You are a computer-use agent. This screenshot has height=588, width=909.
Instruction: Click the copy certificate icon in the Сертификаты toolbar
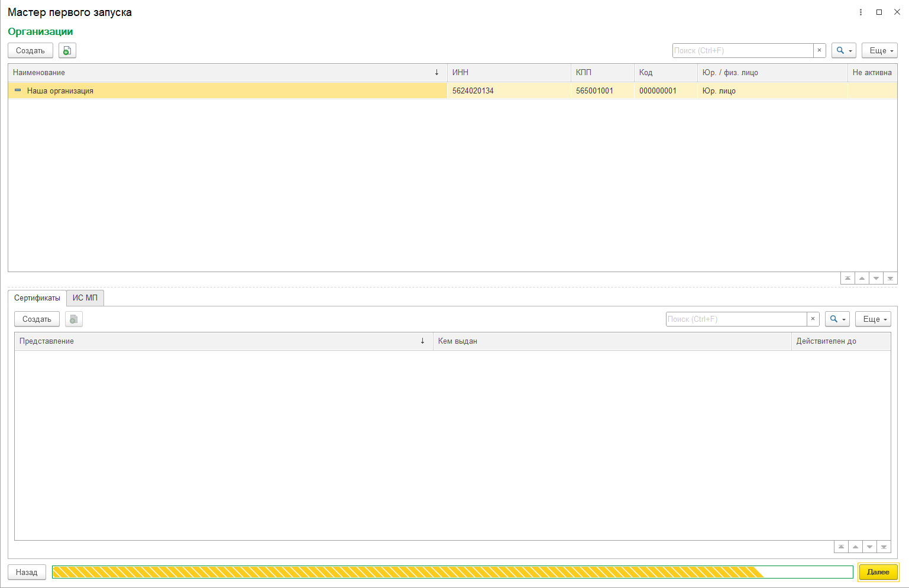tap(74, 319)
